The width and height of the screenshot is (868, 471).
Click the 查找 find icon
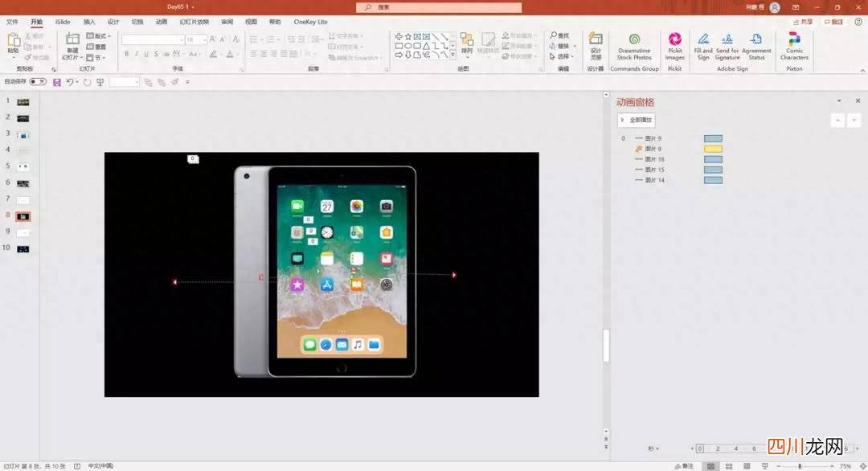point(559,35)
